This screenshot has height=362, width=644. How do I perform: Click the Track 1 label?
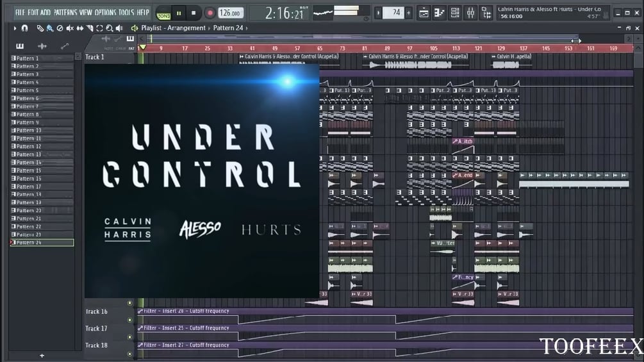pos(95,57)
